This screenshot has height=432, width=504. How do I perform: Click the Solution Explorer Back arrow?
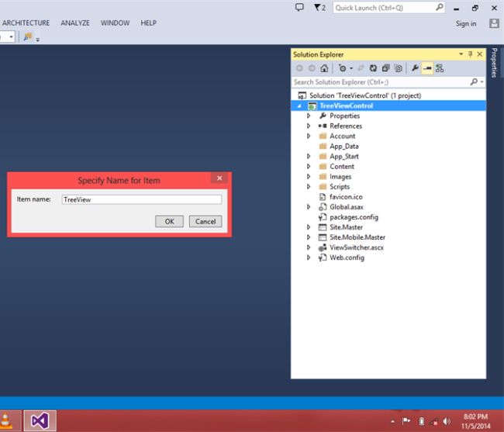(299, 68)
